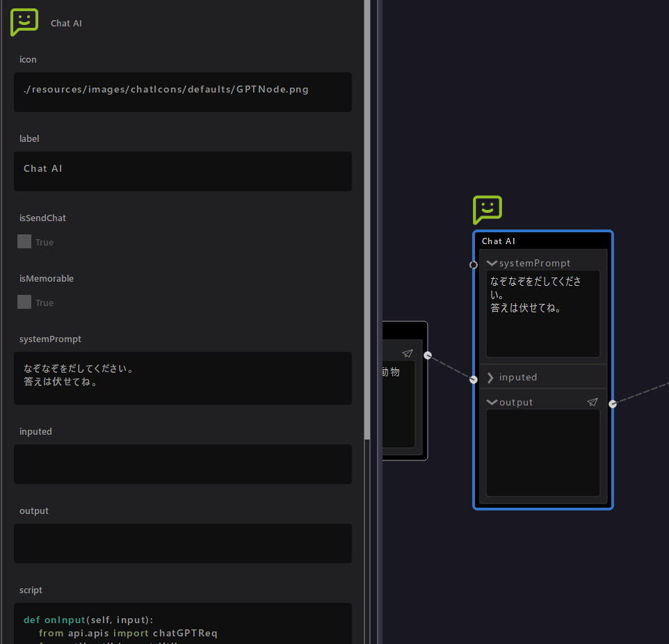The height and width of the screenshot is (644, 669).
Task: Click the 'script' property label
Action: coord(31,590)
